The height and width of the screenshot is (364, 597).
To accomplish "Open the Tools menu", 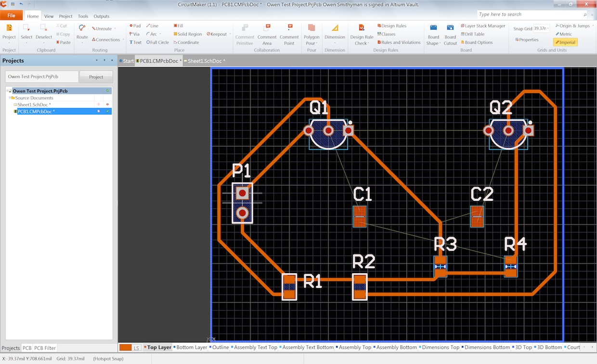I will tap(83, 16).
